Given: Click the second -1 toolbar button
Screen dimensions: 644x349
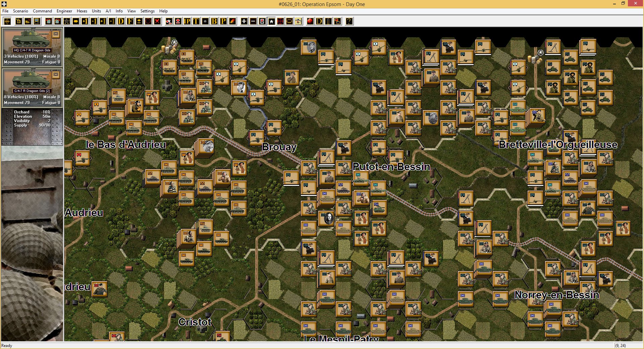Looking at the screenshot, I should 112,21.
